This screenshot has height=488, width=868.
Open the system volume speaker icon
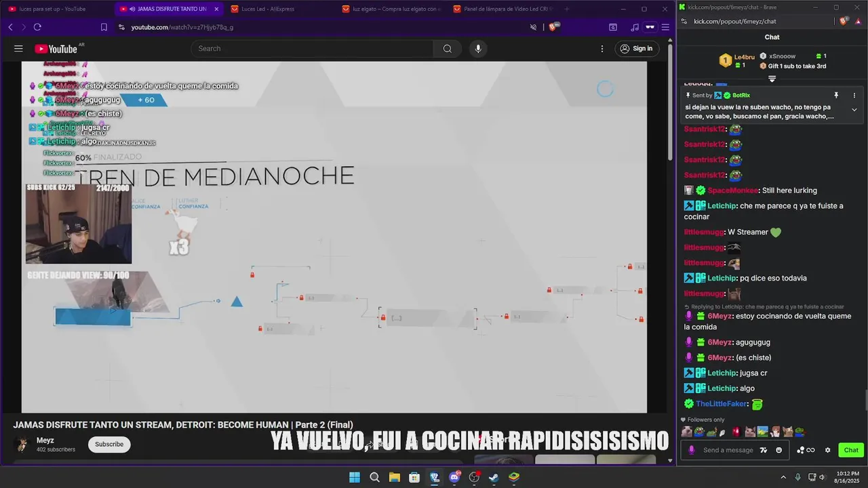coord(822,477)
